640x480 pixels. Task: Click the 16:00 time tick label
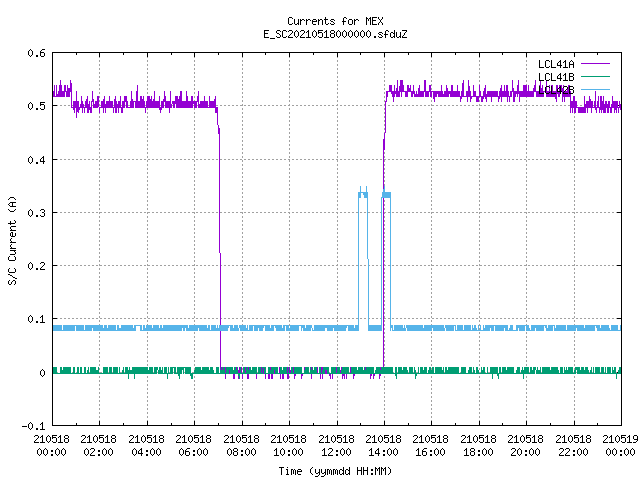pos(431,452)
